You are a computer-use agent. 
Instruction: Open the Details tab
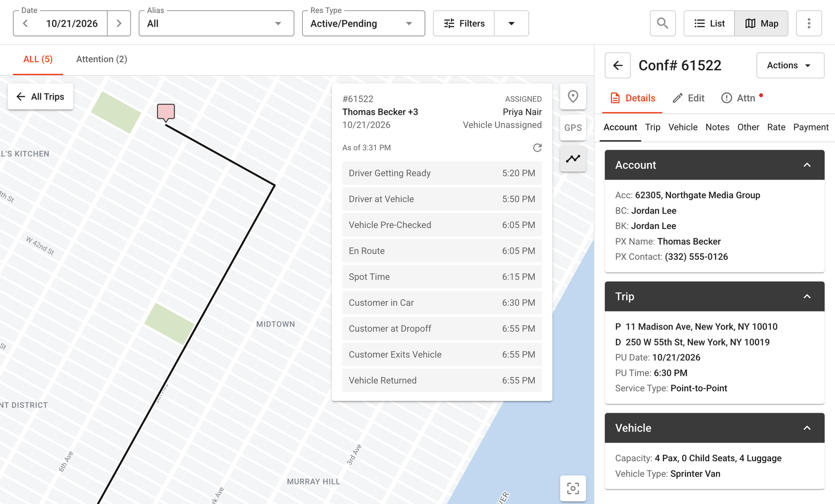point(633,98)
